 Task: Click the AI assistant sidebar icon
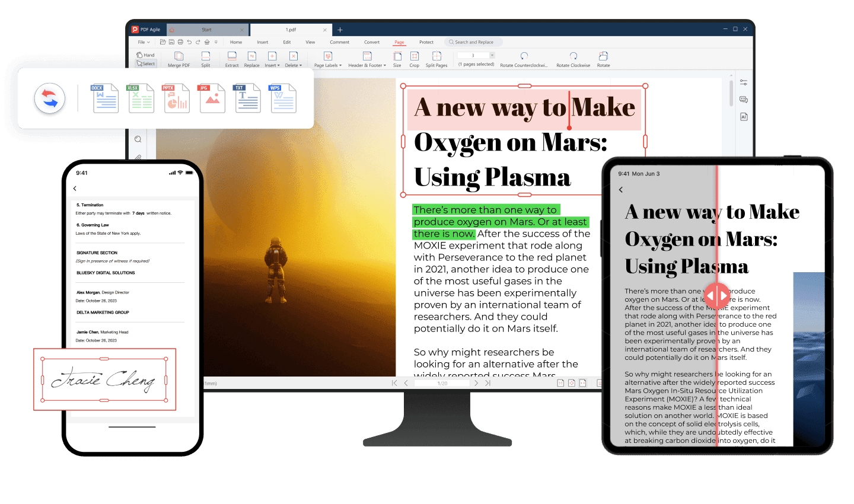[744, 117]
